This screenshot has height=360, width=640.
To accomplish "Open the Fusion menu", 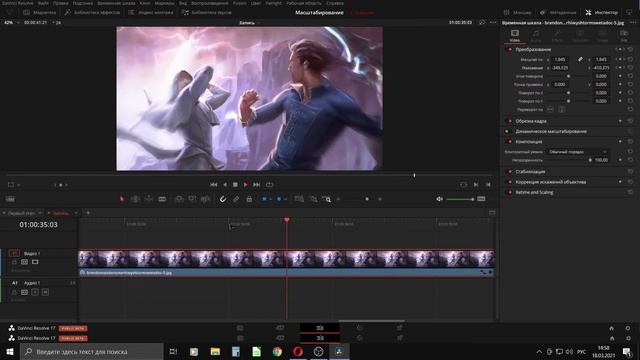I will pyautogui.click(x=239, y=3).
